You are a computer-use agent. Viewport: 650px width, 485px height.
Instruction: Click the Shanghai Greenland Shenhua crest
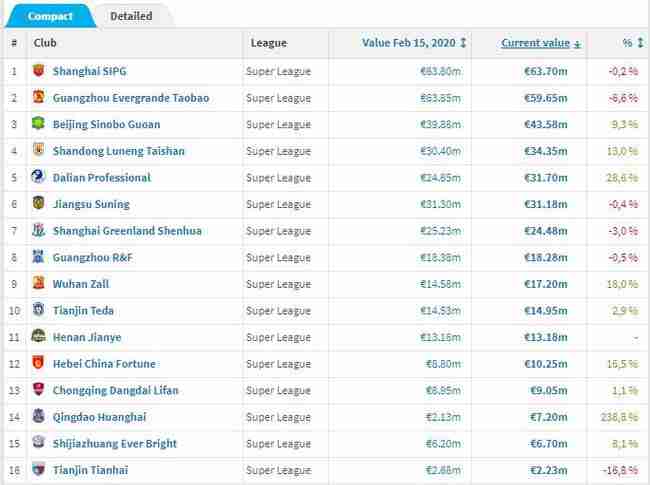coord(38,230)
